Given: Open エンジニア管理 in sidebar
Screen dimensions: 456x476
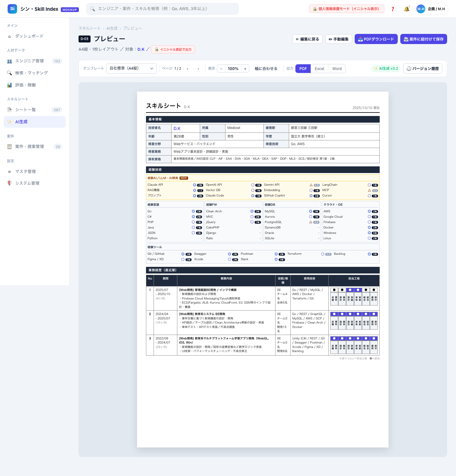Looking at the screenshot, I should pos(35,61).
